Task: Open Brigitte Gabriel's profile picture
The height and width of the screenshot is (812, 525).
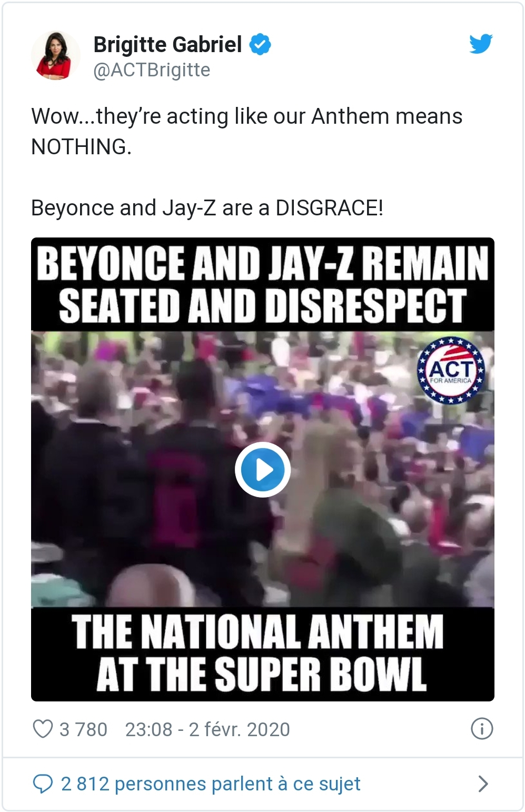Action: [x=55, y=55]
